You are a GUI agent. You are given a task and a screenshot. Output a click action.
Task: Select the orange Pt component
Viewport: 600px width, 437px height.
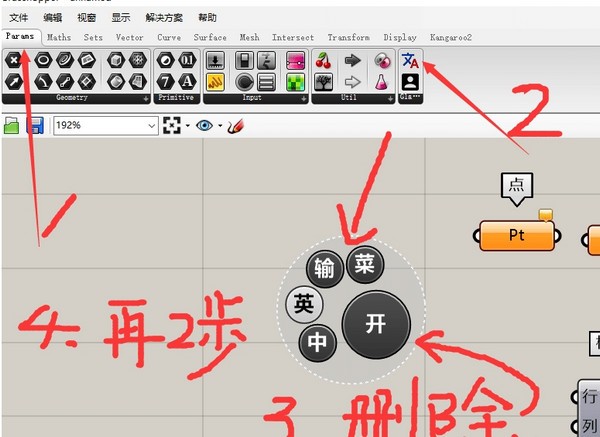517,236
